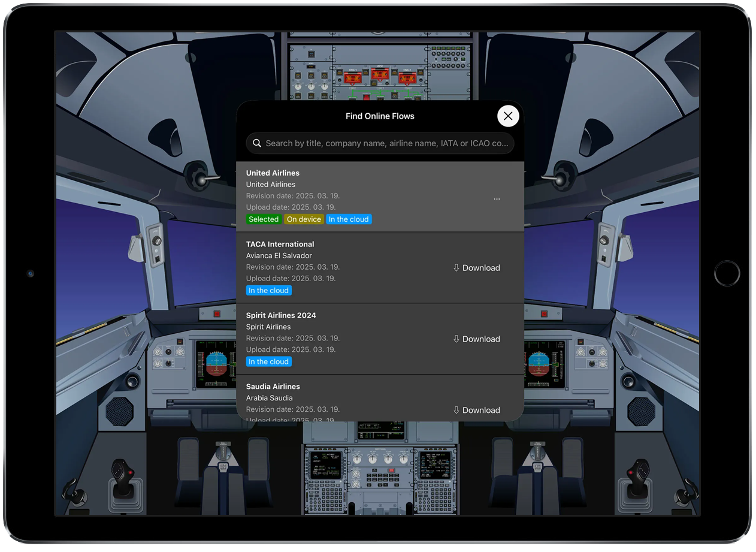The width and height of the screenshot is (756, 552).
Task: Click the magnifier icon in search bar
Action: click(257, 143)
